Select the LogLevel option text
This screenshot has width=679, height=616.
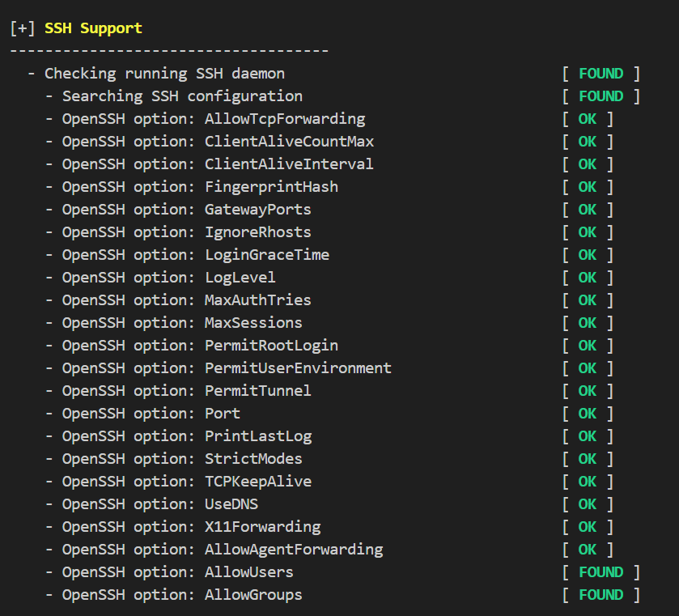tap(240, 278)
